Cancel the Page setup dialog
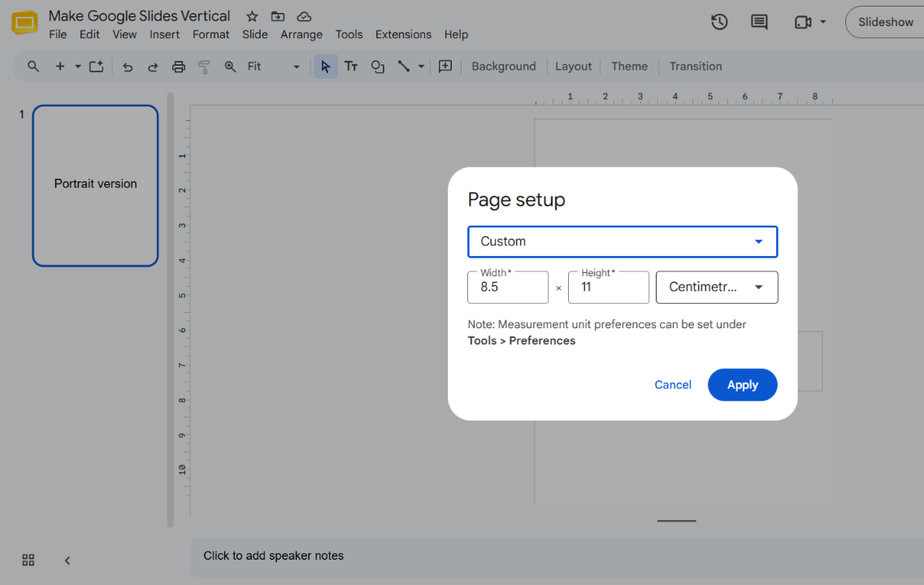924x585 pixels. [x=672, y=384]
